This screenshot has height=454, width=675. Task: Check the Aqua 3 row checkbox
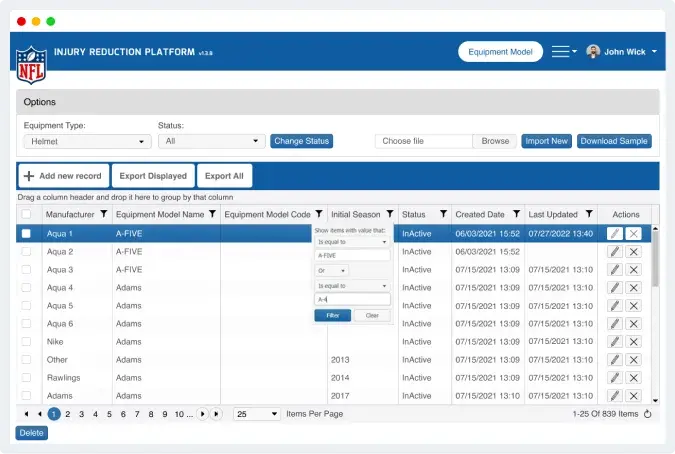[x=26, y=270]
